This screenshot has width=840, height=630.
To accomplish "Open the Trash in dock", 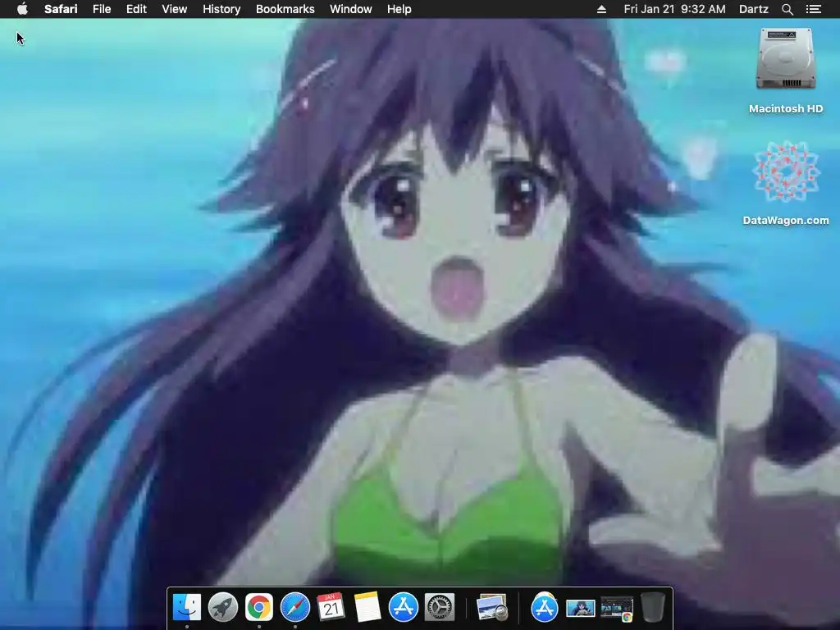I will coord(652,608).
